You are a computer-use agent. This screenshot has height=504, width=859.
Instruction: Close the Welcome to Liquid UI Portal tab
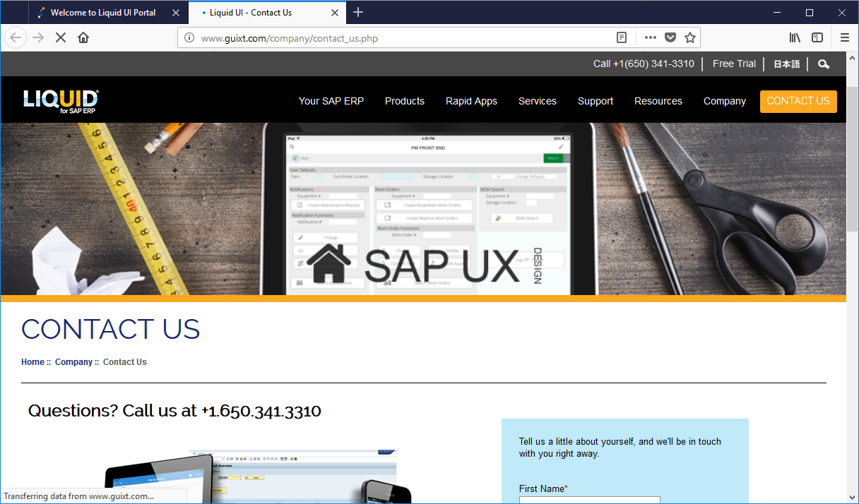click(x=176, y=13)
